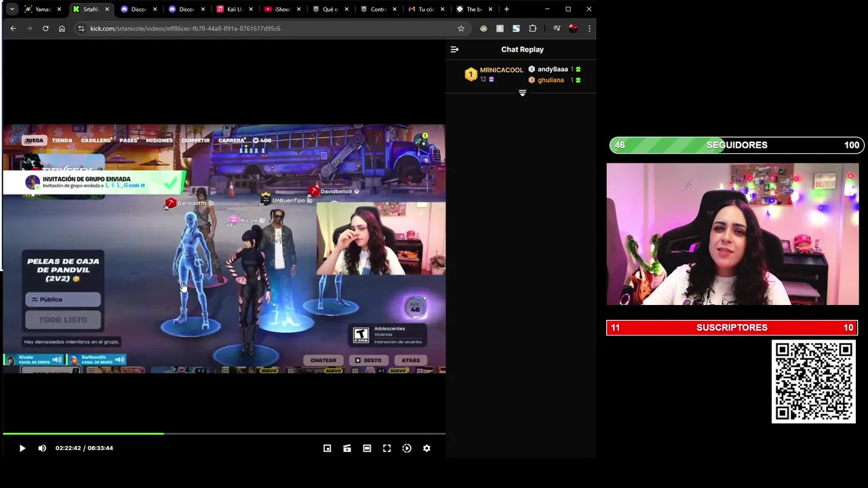Click the QR code image
Image resolution: width=868 pixels, height=488 pixels.
pos(814,382)
